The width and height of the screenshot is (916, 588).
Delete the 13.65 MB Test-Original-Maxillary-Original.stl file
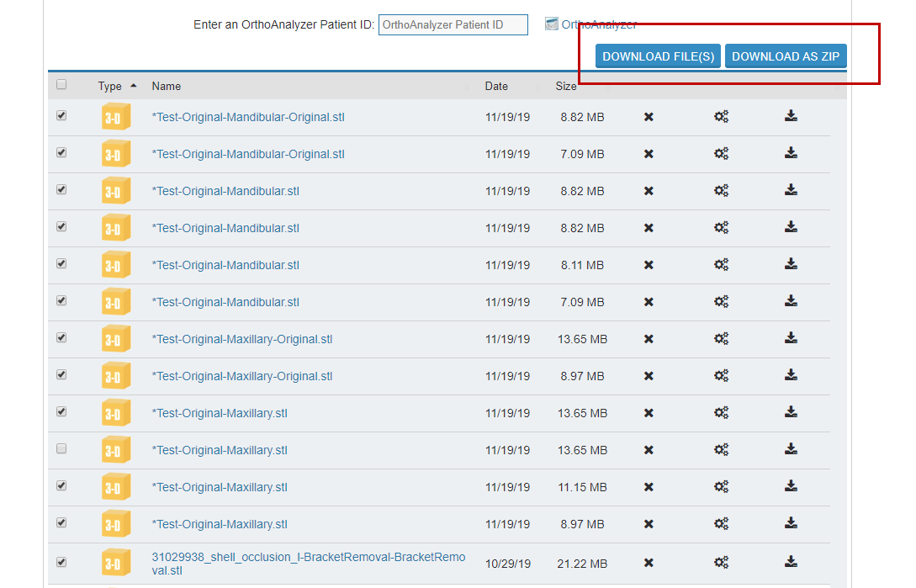(649, 339)
